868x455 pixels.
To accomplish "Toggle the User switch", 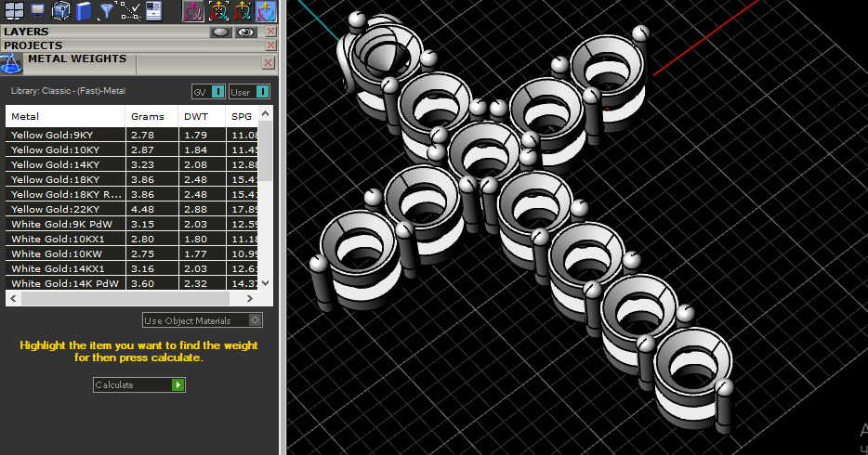I will (249, 92).
